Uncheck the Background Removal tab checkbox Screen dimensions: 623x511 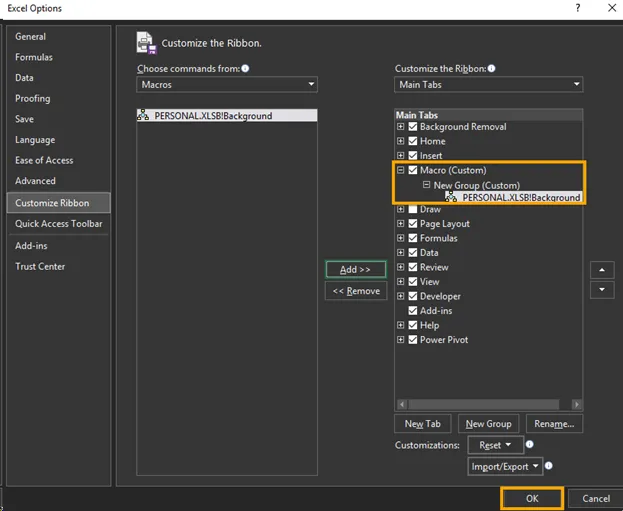[x=413, y=127]
